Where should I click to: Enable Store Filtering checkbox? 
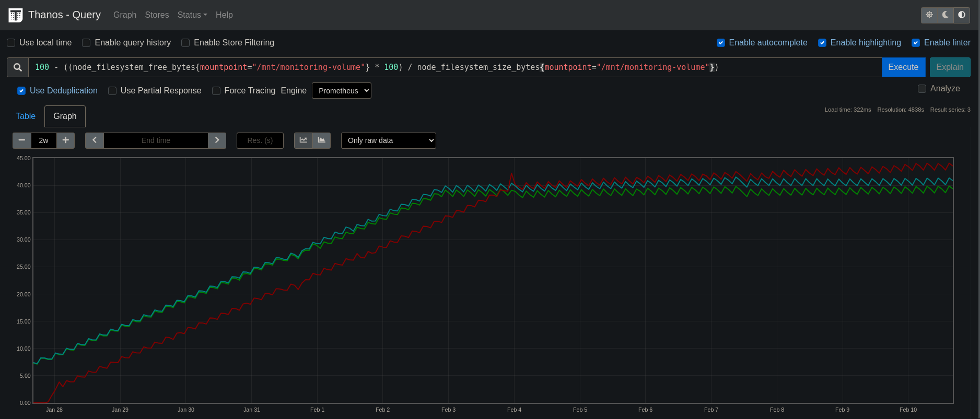click(185, 43)
